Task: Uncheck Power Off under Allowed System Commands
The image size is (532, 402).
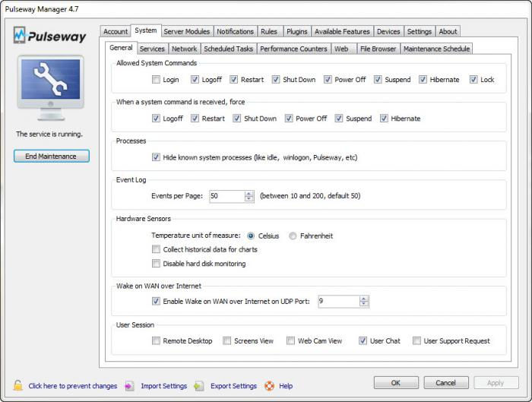Action: point(328,80)
